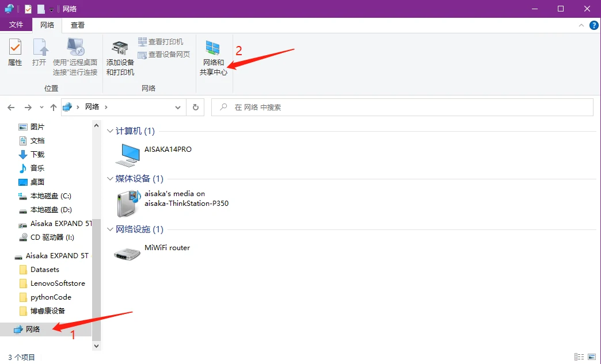The height and width of the screenshot is (364, 601).
Task: Open the address bar history dropdown
Action: [178, 107]
